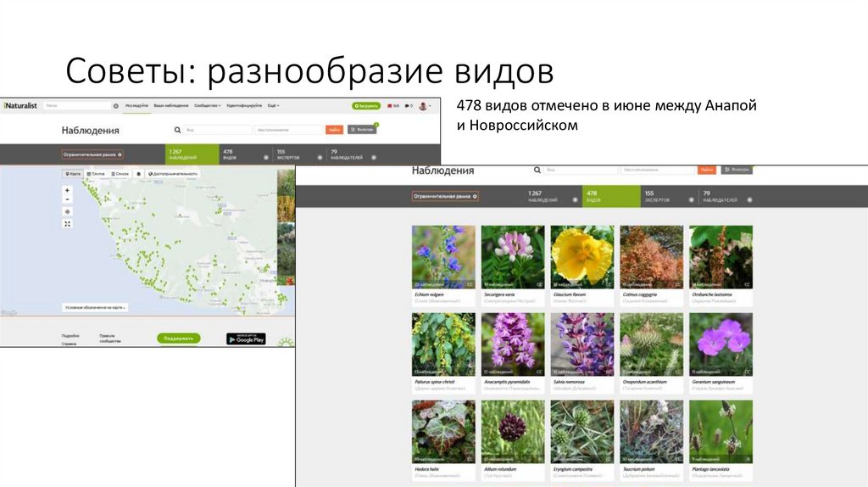The width and height of the screenshot is (868, 487).
Task: Open Идентифицируйте in the top navigation
Action: pos(244,105)
